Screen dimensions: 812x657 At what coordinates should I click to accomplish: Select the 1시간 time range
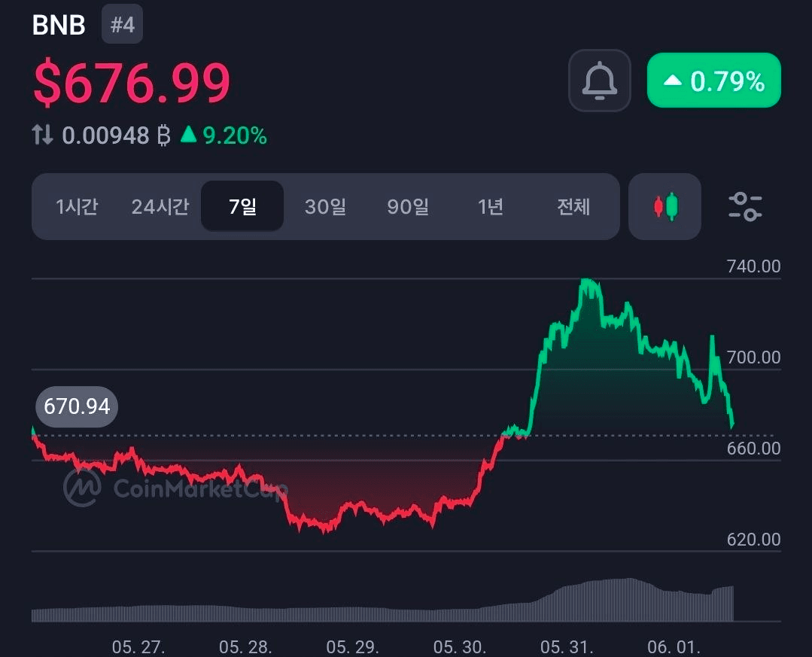tap(77, 206)
